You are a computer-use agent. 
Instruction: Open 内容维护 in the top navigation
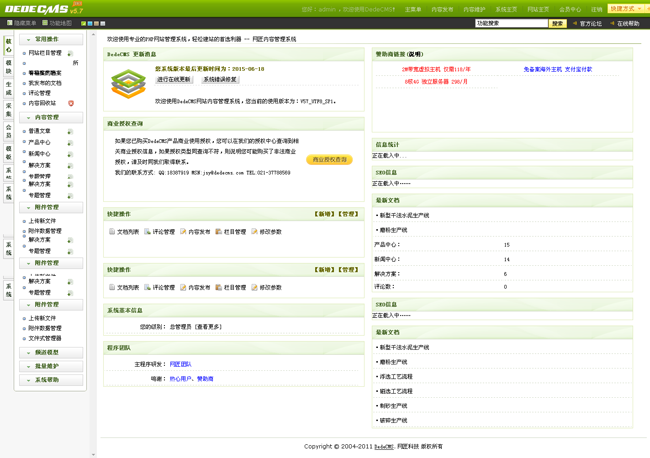474,10
